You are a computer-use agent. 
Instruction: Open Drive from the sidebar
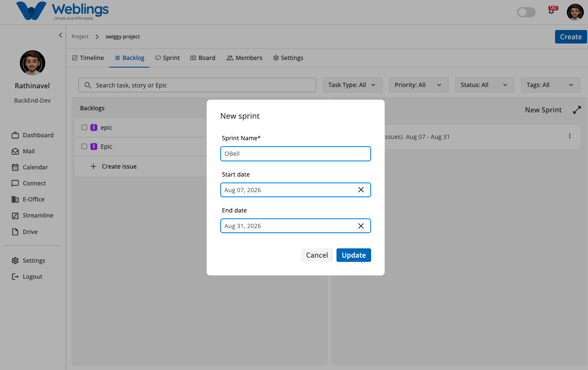(25, 232)
